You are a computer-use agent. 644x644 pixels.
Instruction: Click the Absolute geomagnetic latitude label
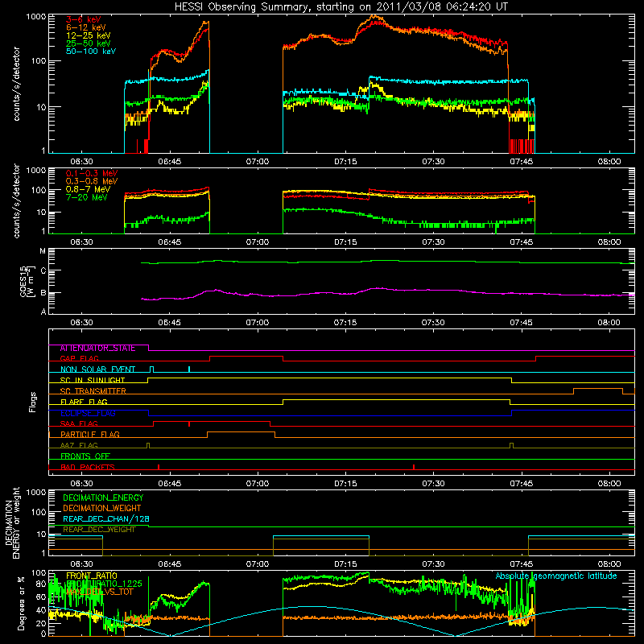click(556, 576)
